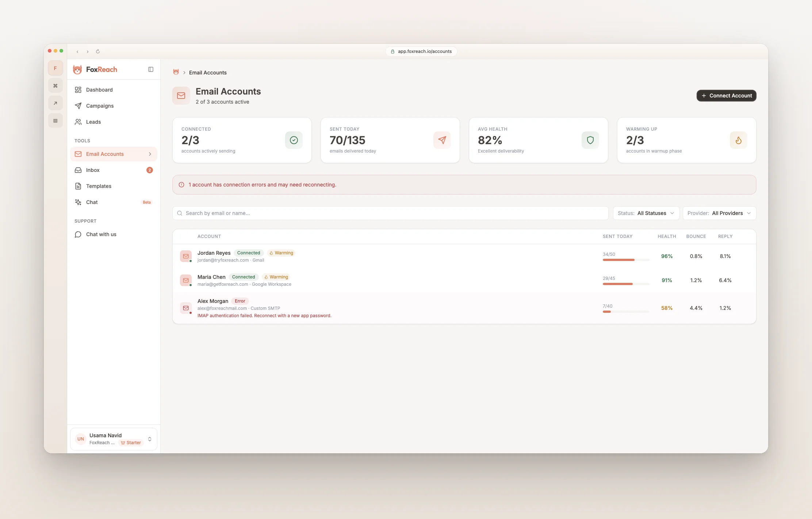Click Alex Morgan's mail account icon
Screen dimensions: 812x519
[186, 308]
